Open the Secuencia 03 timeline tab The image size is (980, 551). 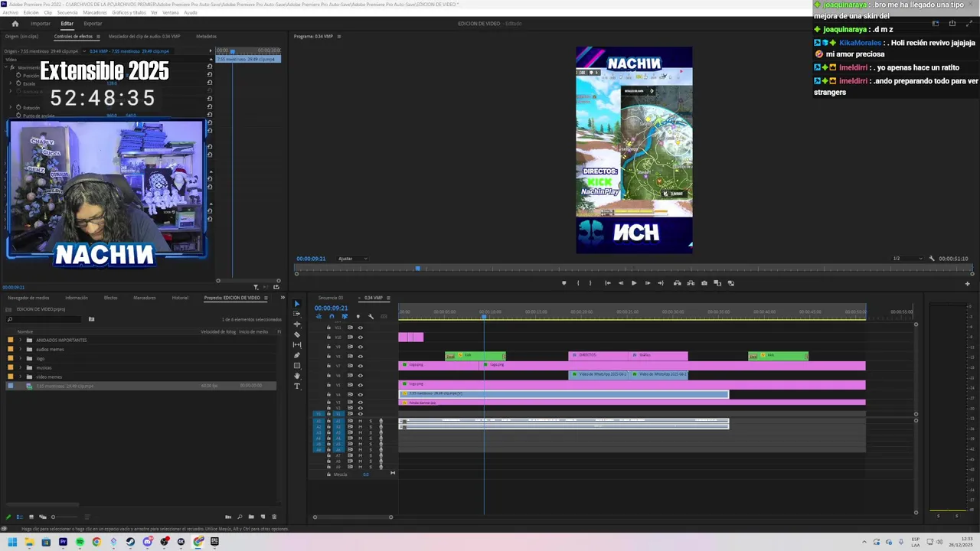click(331, 298)
